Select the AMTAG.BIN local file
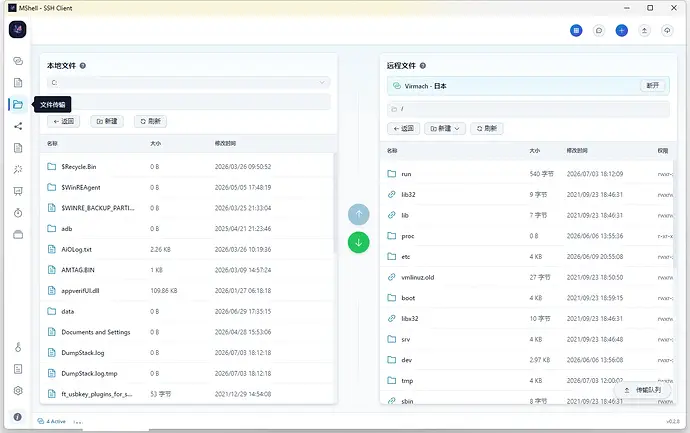This screenshot has height=433, width=690. pos(187,270)
